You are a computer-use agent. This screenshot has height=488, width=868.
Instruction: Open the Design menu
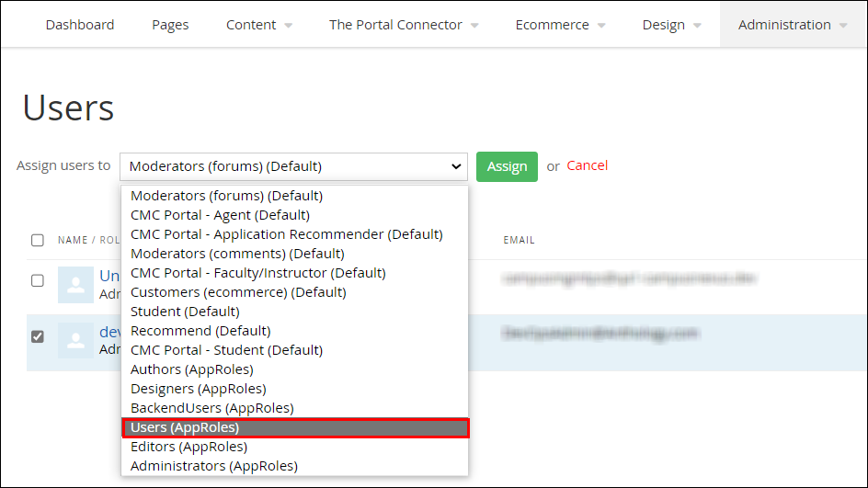click(x=671, y=25)
